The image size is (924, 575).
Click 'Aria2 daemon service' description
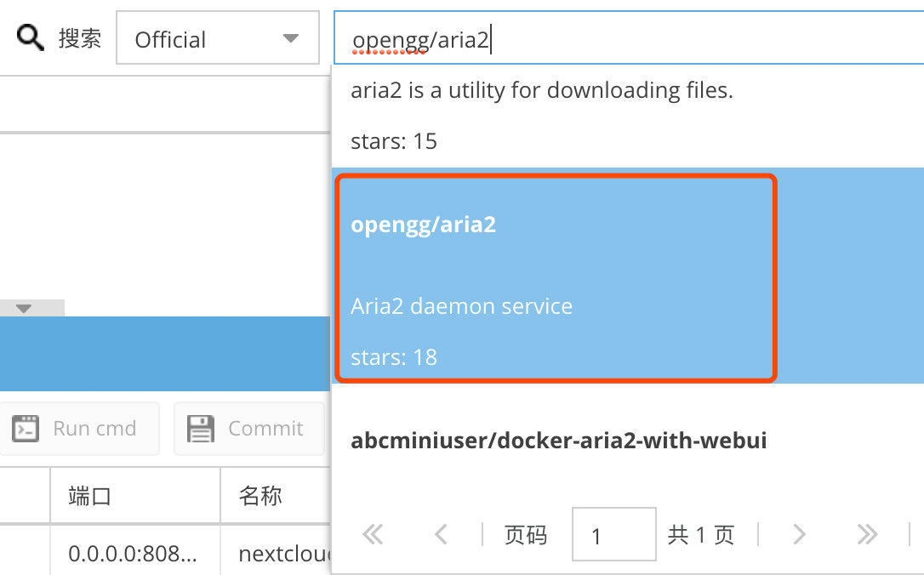461,306
